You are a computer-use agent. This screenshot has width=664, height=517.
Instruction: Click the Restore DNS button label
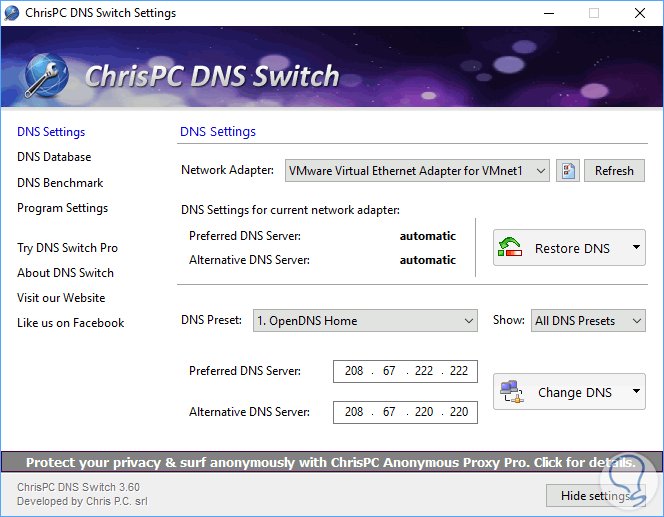click(x=572, y=248)
